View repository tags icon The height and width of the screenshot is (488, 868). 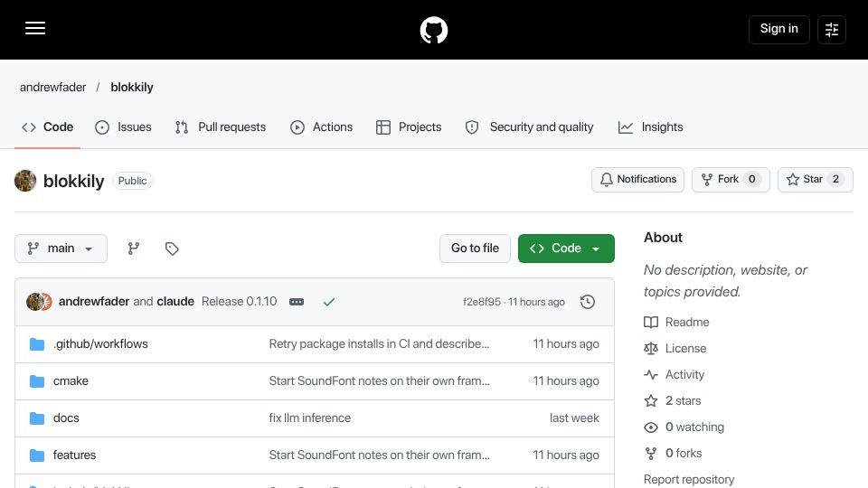point(172,249)
